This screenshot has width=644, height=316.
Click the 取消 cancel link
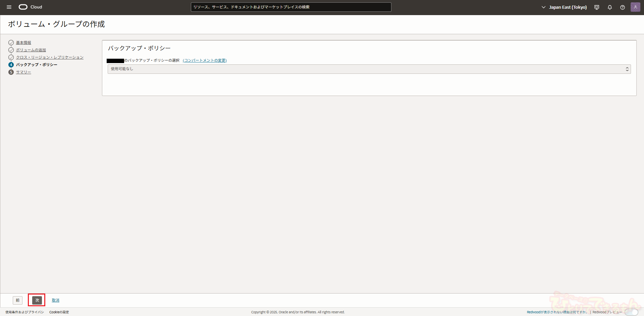coord(56,300)
